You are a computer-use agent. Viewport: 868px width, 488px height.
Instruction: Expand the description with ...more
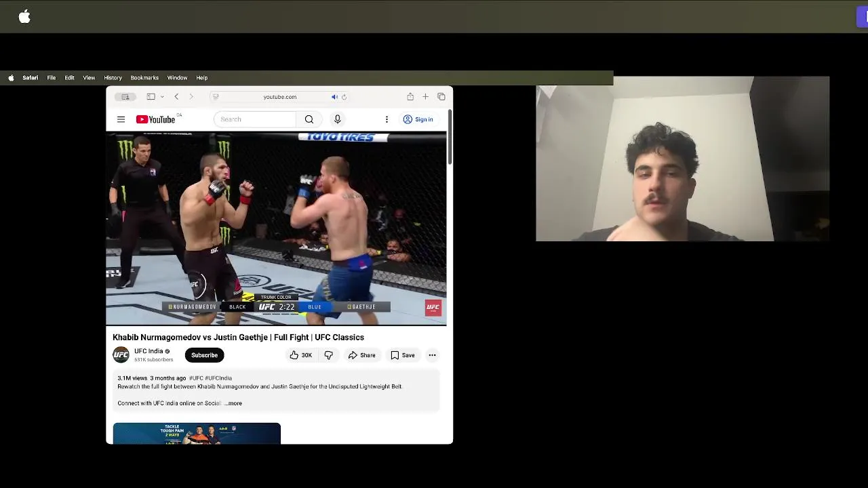[x=233, y=403]
